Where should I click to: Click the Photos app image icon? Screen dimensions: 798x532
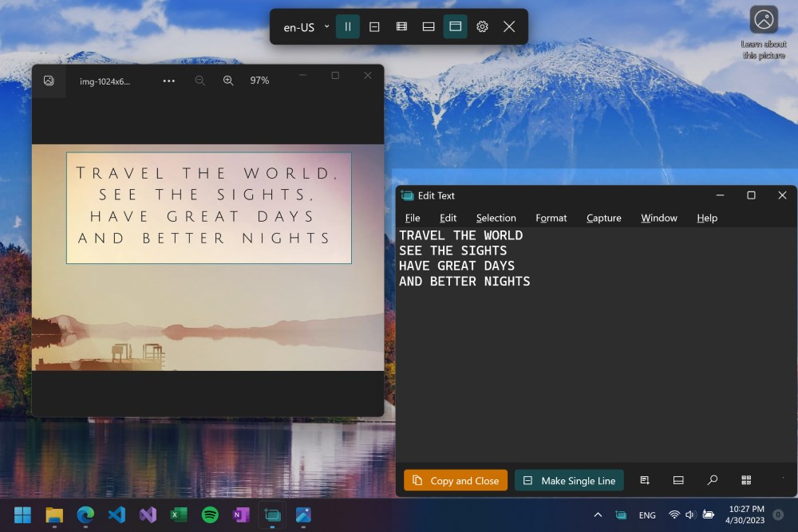(49, 81)
